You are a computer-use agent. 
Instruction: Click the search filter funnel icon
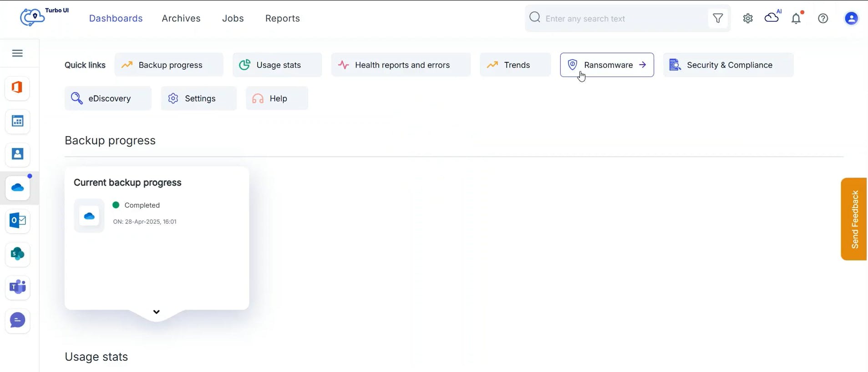(x=718, y=18)
